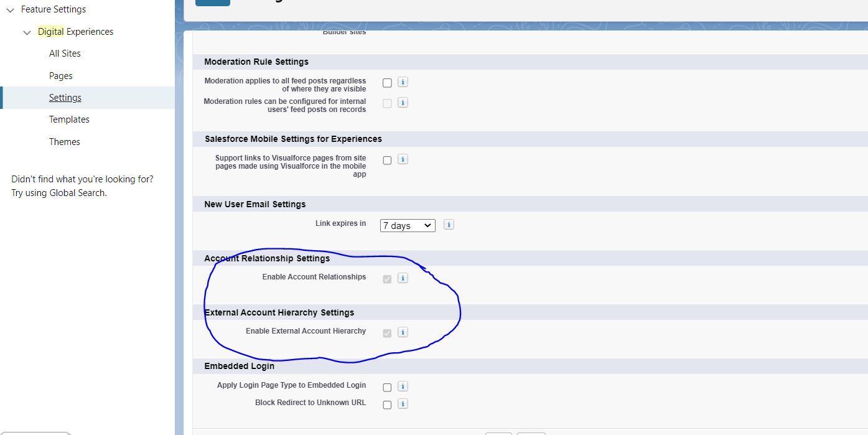Check Apply Login Page Type to Embedded Login

coord(387,387)
